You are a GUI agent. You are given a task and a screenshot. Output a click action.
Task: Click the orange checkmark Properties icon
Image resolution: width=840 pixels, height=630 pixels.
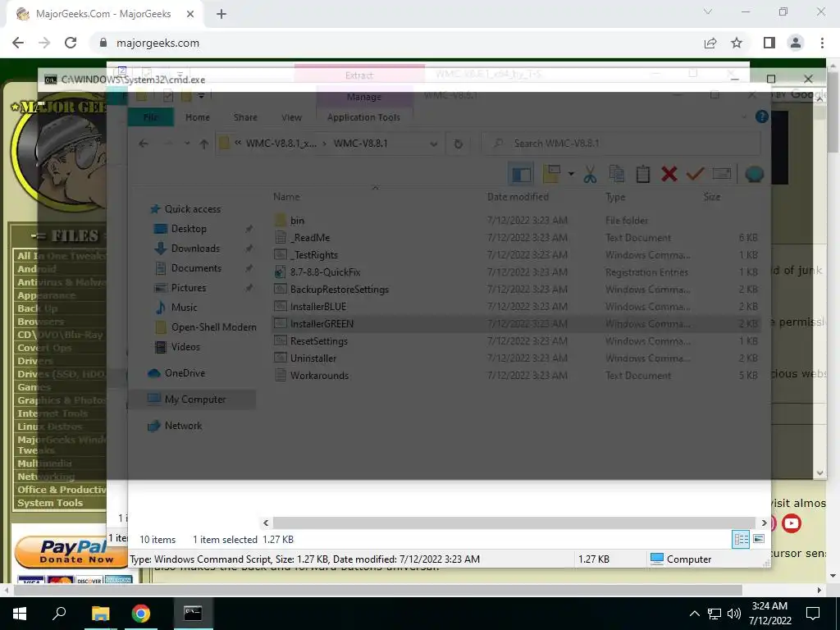pyautogui.click(x=695, y=174)
